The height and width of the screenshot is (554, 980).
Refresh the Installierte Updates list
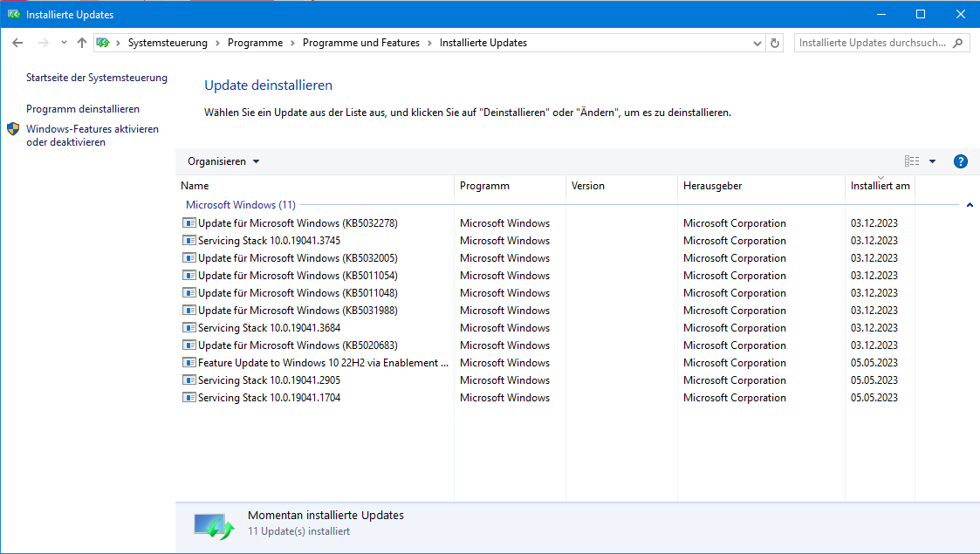[775, 43]
